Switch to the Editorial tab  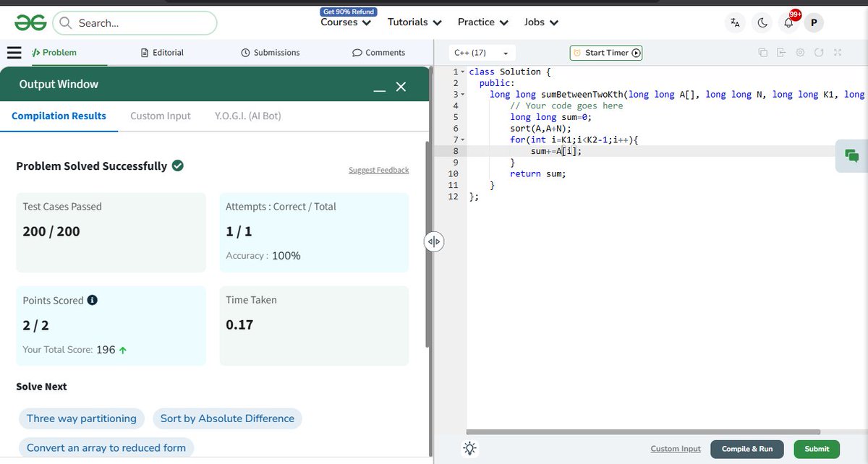(162, 53)
